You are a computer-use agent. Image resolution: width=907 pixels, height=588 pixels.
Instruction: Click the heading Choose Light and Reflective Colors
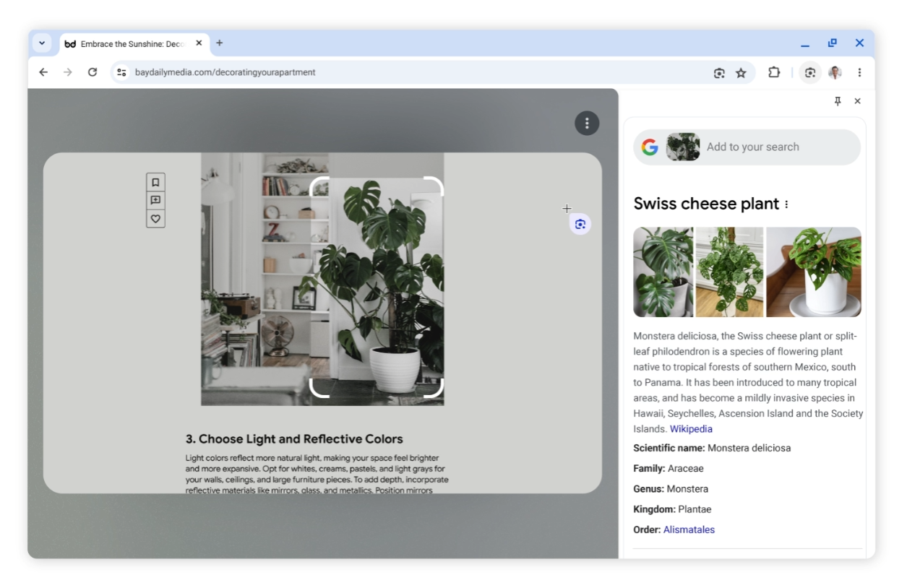tap(294, 438)
